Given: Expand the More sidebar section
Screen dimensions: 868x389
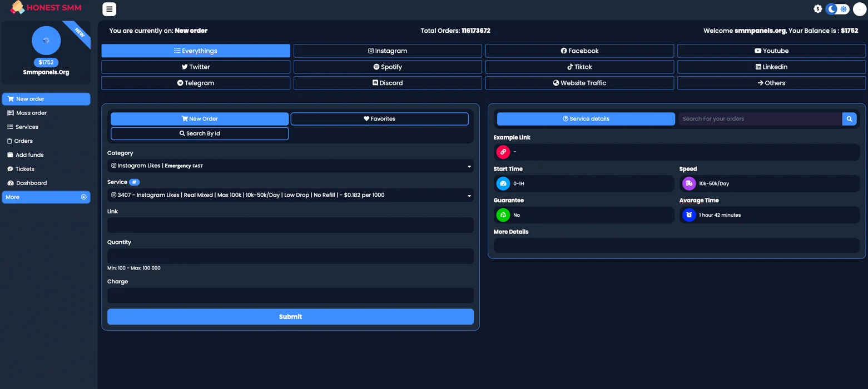Looking at the screenshot, I should (46, 197).
